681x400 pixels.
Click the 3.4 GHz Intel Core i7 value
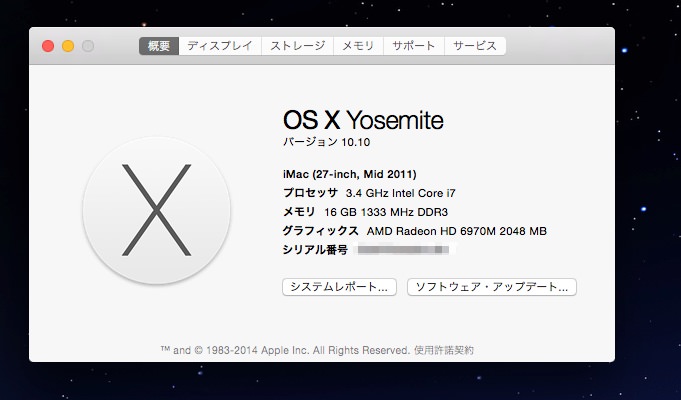(x=400, y=193)
